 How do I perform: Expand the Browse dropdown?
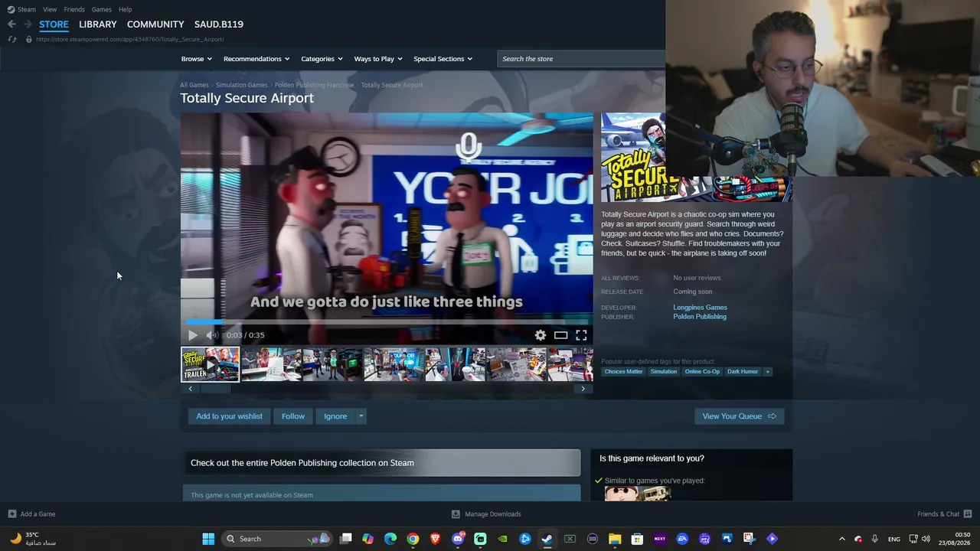[x=197, y=59]
